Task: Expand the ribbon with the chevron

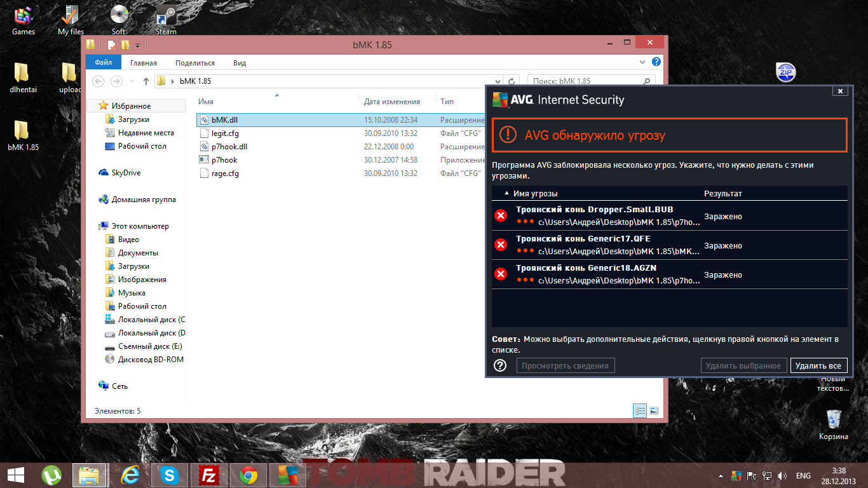Action: coord(642,62)
